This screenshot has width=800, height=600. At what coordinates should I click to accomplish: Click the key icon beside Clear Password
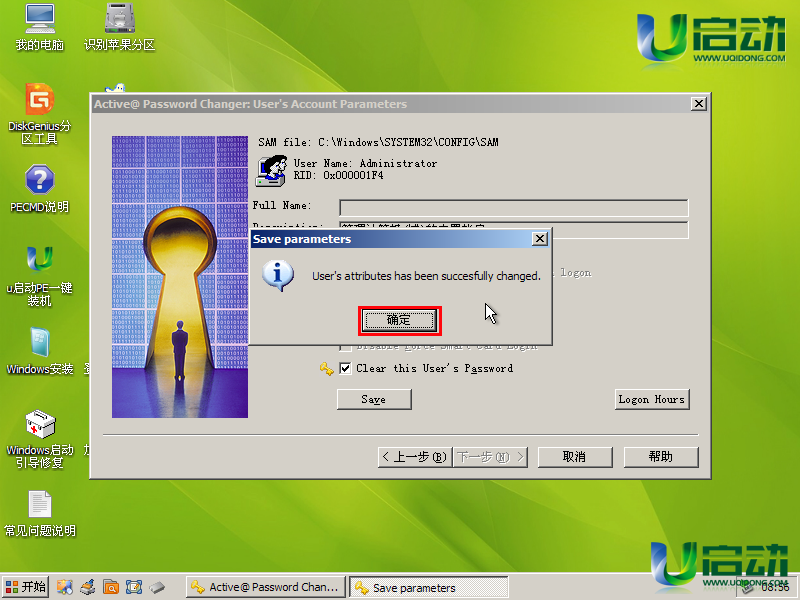coord(327,368)
